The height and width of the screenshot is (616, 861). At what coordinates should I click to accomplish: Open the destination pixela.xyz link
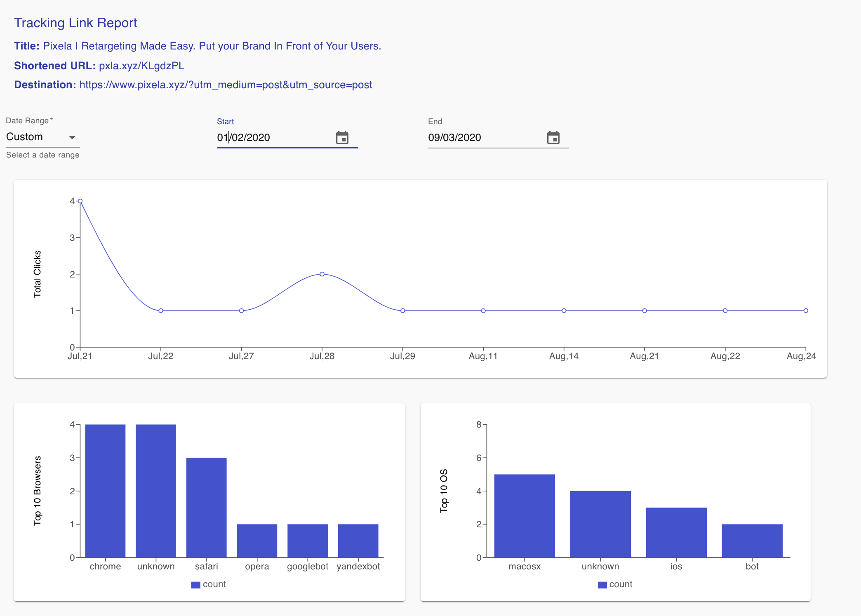tap(226, 85)
